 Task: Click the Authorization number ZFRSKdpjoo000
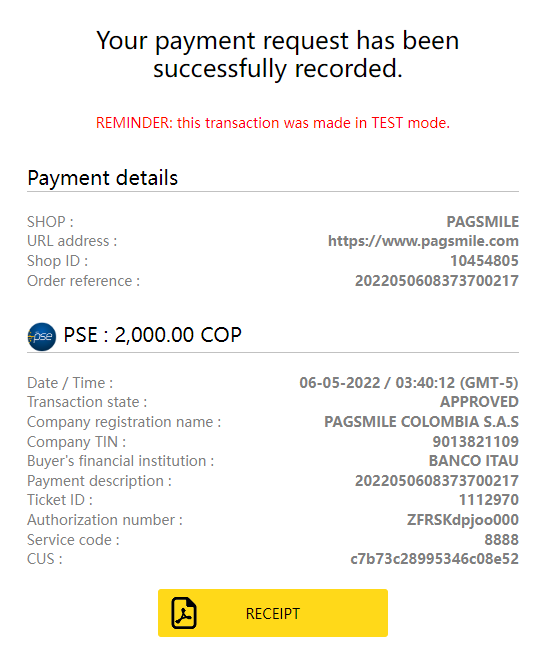pos(463,520)
